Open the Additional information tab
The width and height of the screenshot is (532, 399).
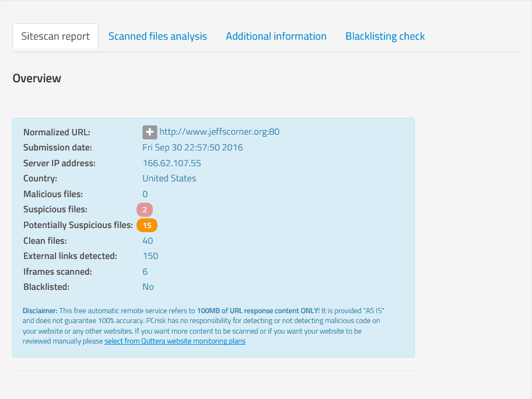tap(276, 36)
